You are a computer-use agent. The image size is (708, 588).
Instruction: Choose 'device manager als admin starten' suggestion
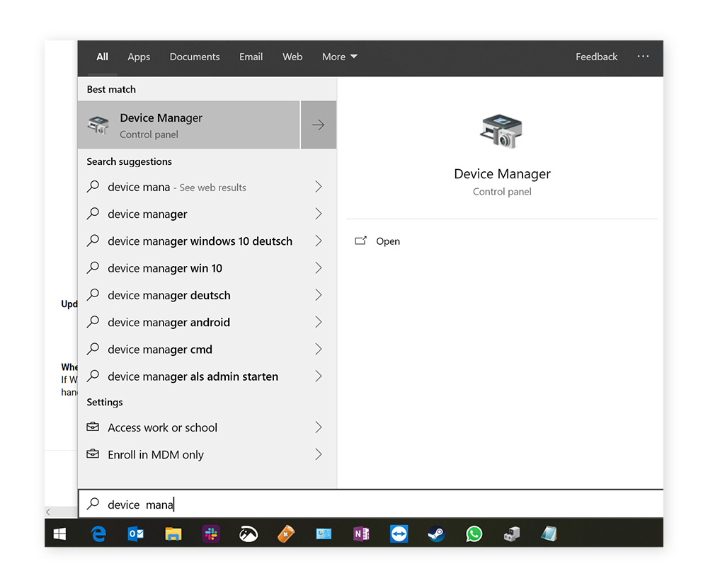[x=207, y=376]
